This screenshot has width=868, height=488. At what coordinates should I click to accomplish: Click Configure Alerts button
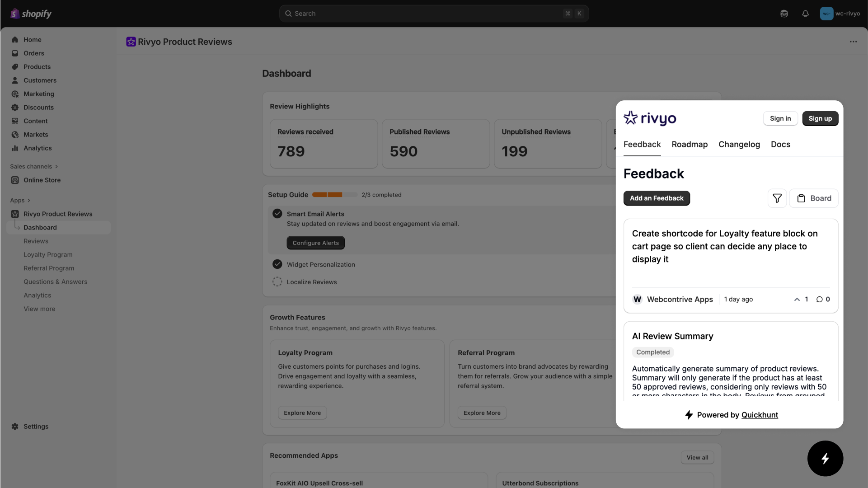pyautogui.click(x=315, y=243)
